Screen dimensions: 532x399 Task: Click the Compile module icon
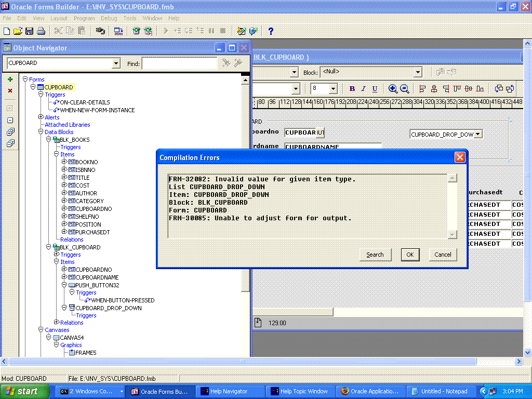coord(118,31)
